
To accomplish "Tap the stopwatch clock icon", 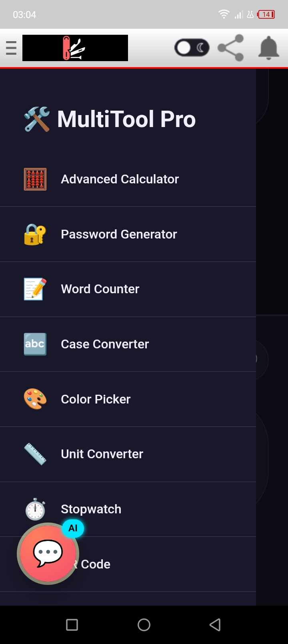I will pyautogui.click(x=35, y=509).
